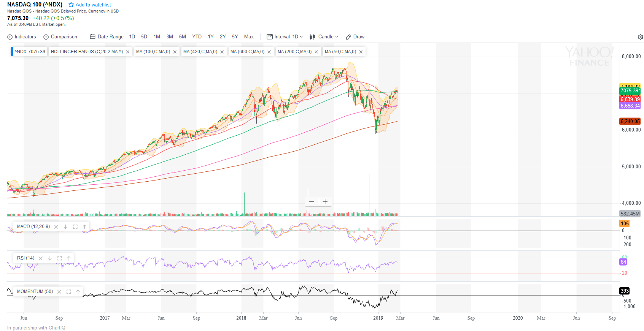
Task: Click the Add to watchlist star icon
Action: [71, 5]
